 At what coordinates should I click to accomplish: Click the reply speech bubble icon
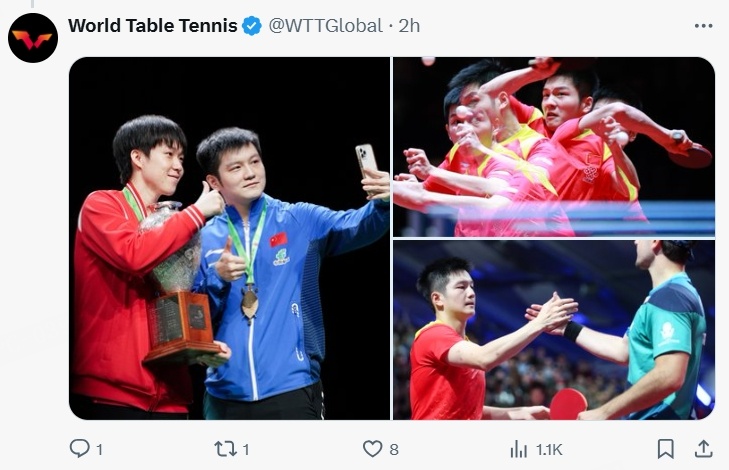pyautogui.click(x=80, y=449)
